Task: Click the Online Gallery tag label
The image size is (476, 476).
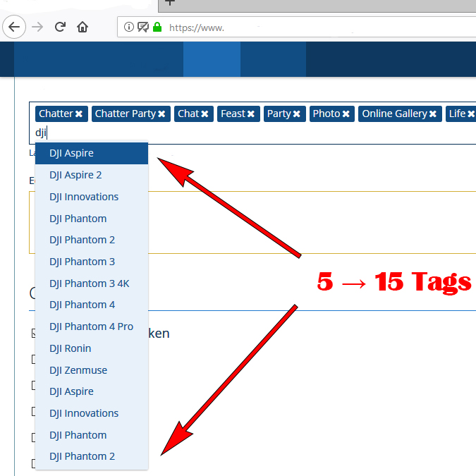Action: click(x=394, y=114)
